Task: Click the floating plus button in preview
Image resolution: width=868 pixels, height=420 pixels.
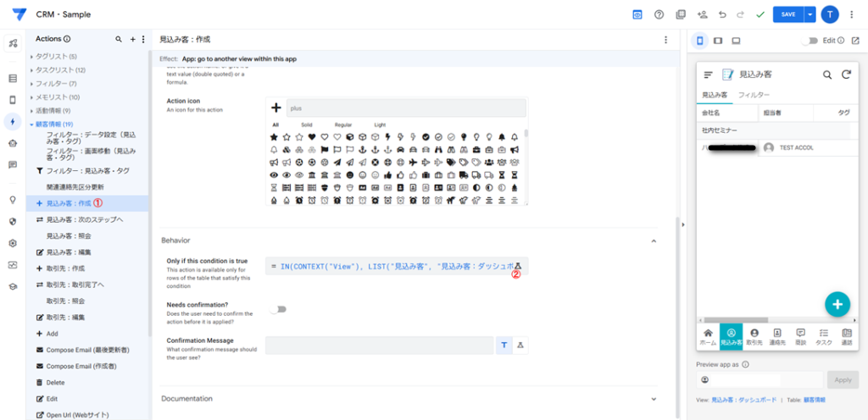Action: click(x=837, y=305)
